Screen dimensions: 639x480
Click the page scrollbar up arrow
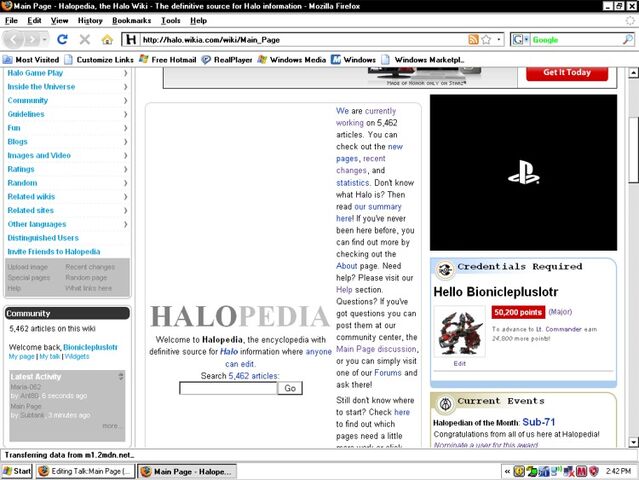(633, 73)
